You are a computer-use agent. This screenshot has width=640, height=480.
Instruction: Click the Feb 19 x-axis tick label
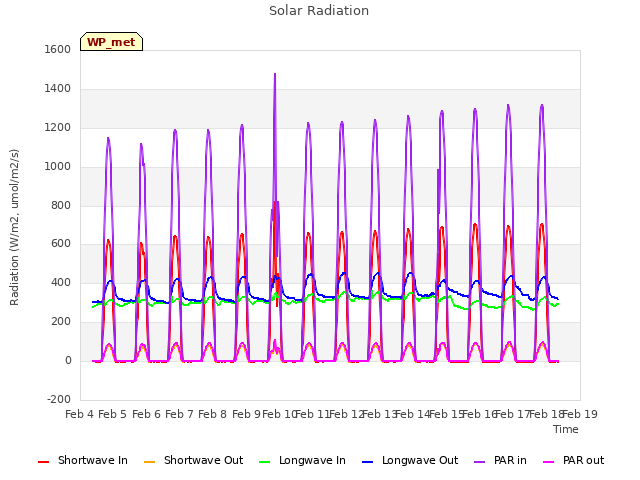[580, 414]
